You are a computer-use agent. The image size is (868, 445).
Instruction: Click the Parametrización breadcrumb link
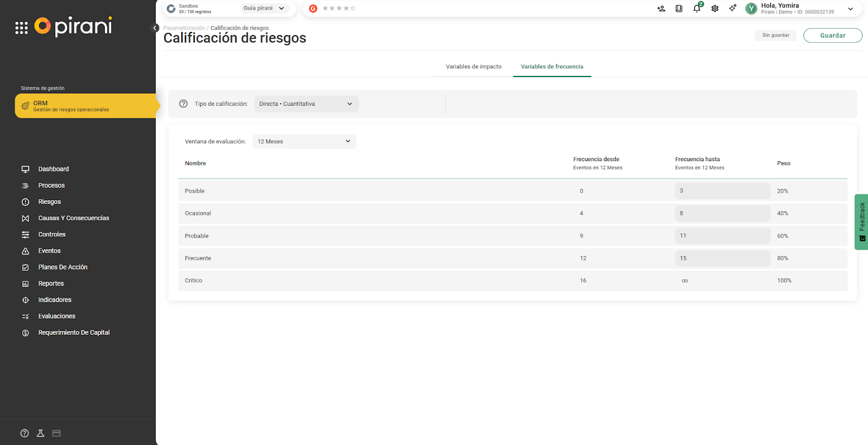184,28
